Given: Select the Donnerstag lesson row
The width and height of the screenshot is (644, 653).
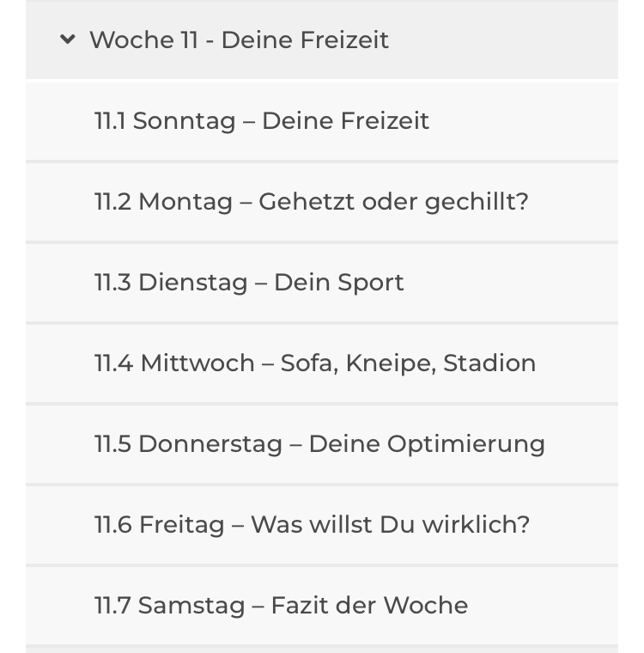Looking at the screenshot, I should (322, 444).
